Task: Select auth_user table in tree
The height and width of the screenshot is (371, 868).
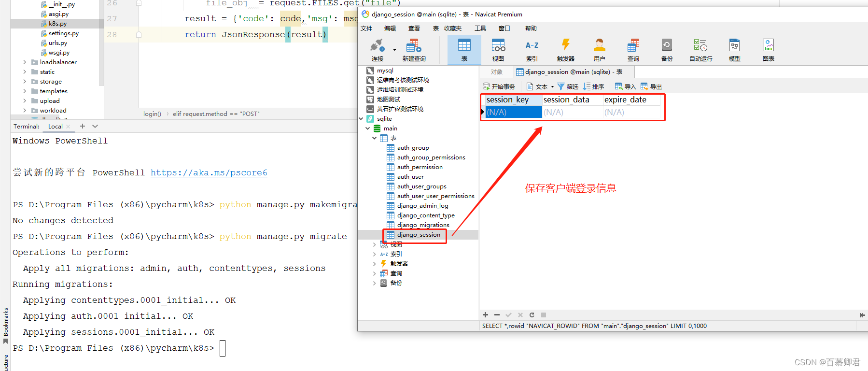Action: [x=410, y=177]
